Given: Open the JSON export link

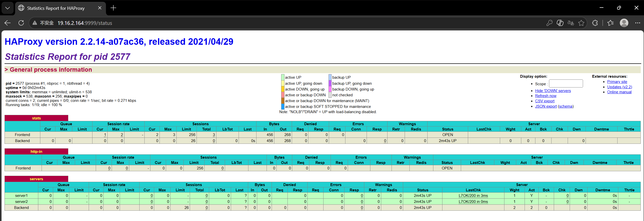Looking at the screenshot, I should (x=546, y=106).
